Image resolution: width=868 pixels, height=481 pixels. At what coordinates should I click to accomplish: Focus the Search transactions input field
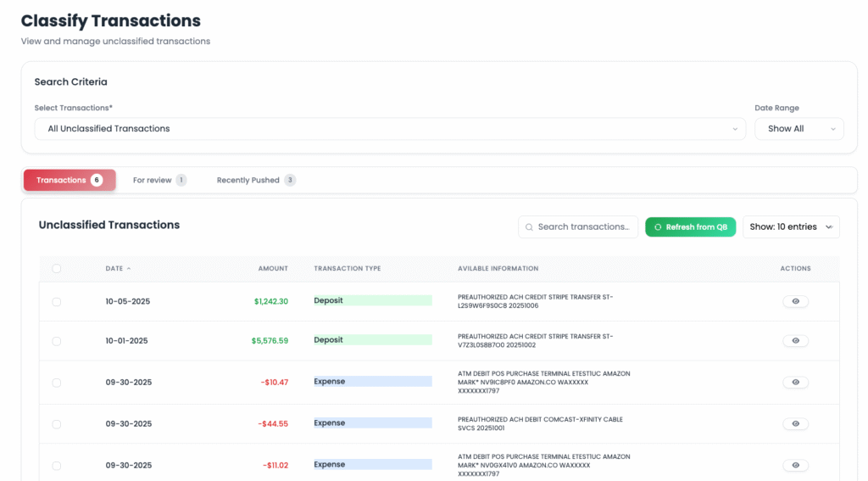(x=585, y=227)
